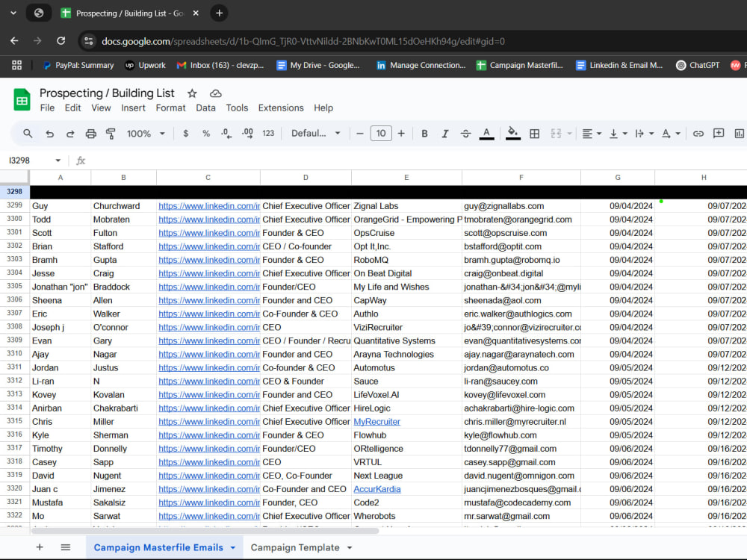This screenshot has width=747, height=560.
Task: Open ChatGPT bookmark
Action: (698, 65)
